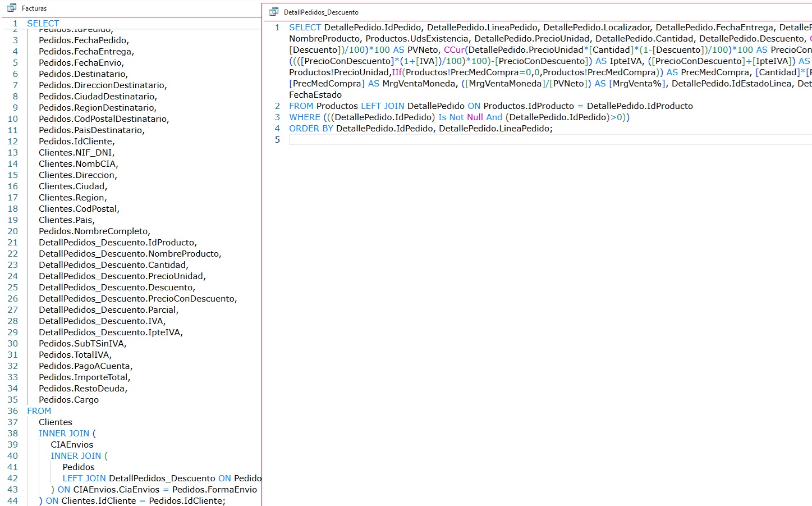
Task: Click IIf function in DetallPedidos_Descuento query
Action: point(397,72)
